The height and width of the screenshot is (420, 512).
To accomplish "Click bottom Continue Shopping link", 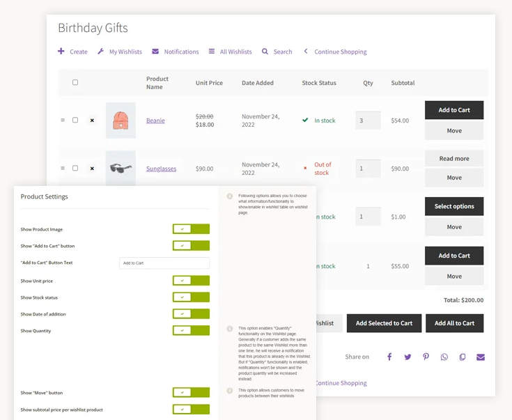I will tap(341, 383).
